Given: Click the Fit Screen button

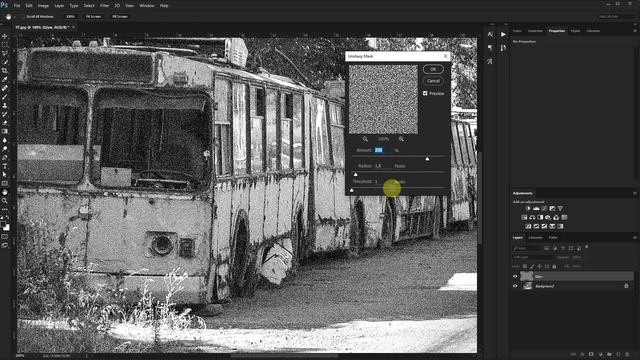Looking at the screenshot, I should 93,17.
